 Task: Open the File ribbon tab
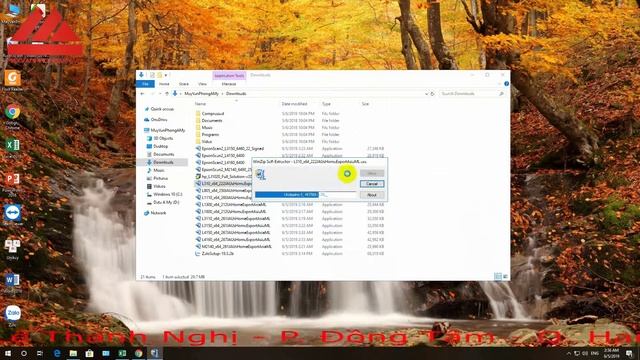[145, 84]
